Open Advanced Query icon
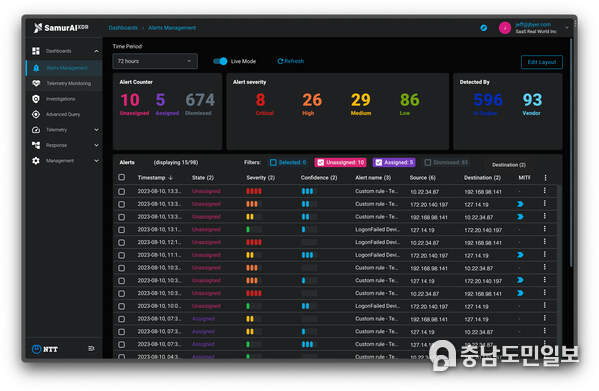599x391 pixels. pos(36,114)
